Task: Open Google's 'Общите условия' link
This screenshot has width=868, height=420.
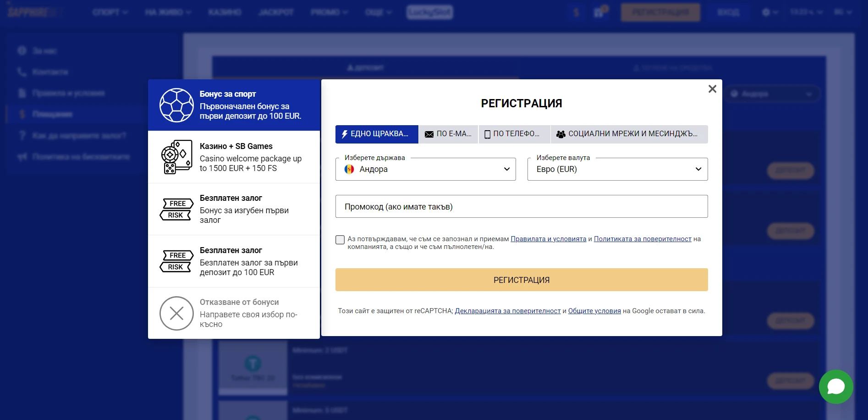Action: click(594, 311)
